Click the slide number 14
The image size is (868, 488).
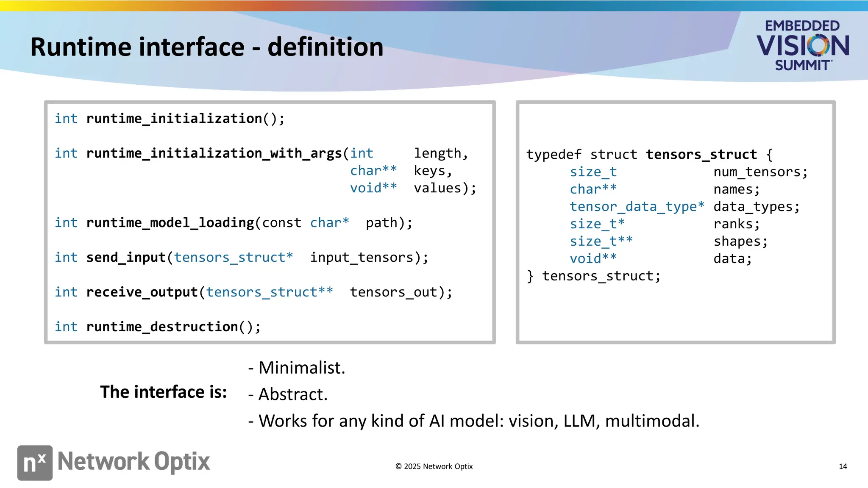pos(843,466)
